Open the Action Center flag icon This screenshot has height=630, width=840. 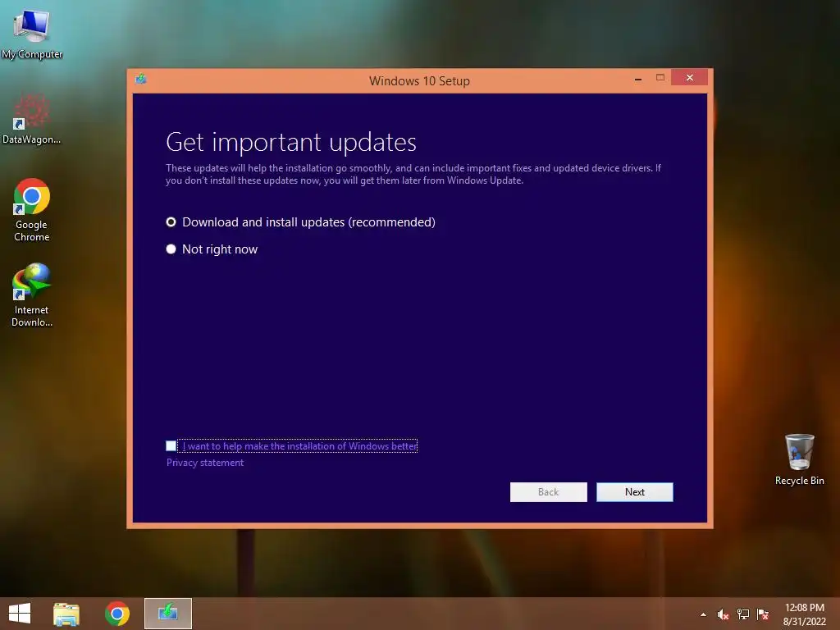click(763, 614)
